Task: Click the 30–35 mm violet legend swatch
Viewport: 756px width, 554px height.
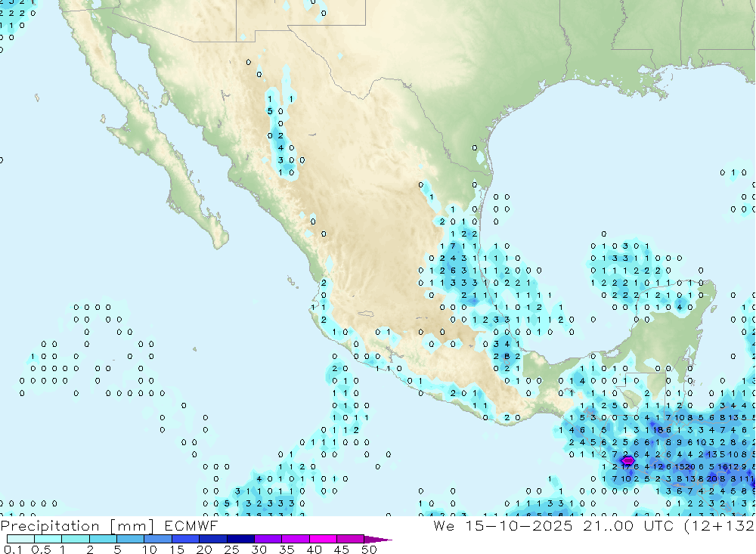Action: point(268,539)
